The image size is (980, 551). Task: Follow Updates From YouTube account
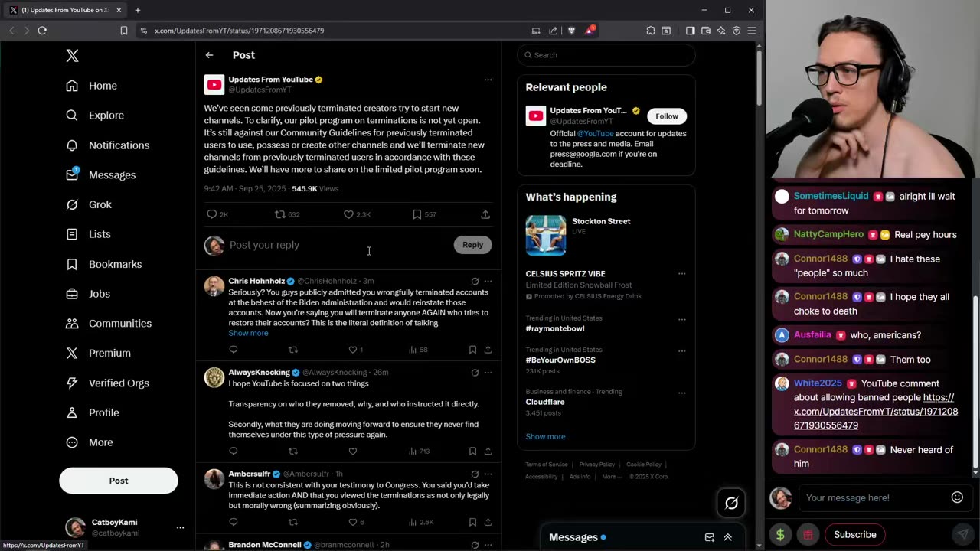[x=667, y=116]
